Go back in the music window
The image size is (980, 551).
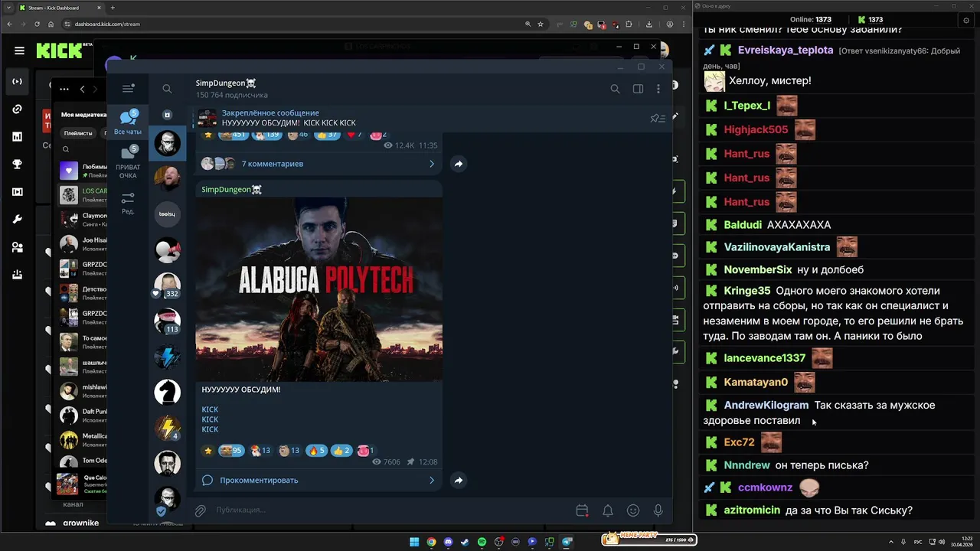coord(83,89)
